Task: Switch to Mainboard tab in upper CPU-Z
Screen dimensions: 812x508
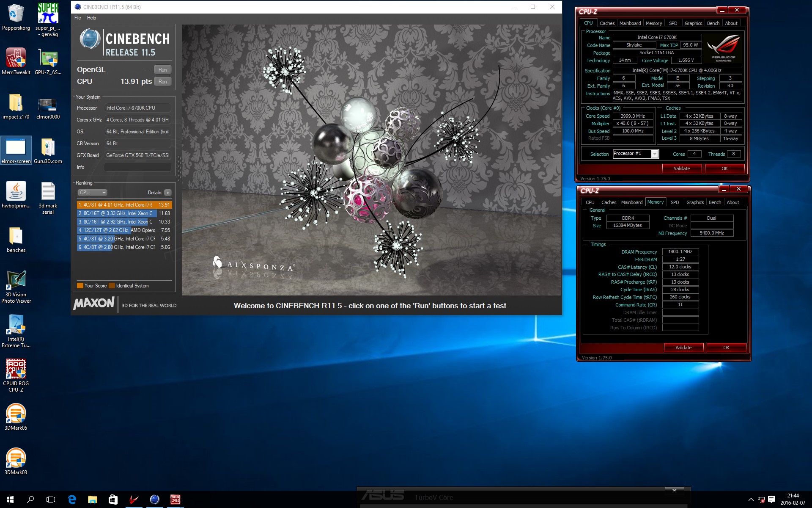Action: (630, 23)
